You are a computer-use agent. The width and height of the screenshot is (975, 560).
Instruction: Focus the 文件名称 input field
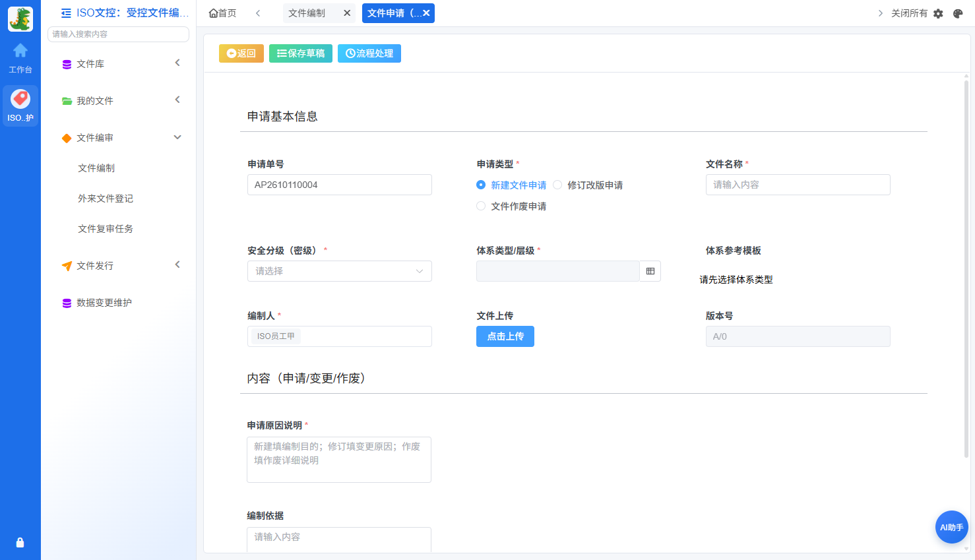pos(798,185)
